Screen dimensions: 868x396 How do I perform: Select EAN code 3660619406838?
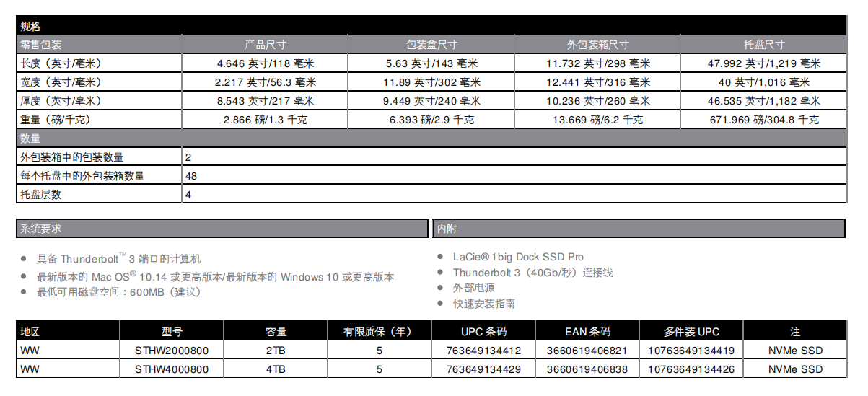[587, 369]
